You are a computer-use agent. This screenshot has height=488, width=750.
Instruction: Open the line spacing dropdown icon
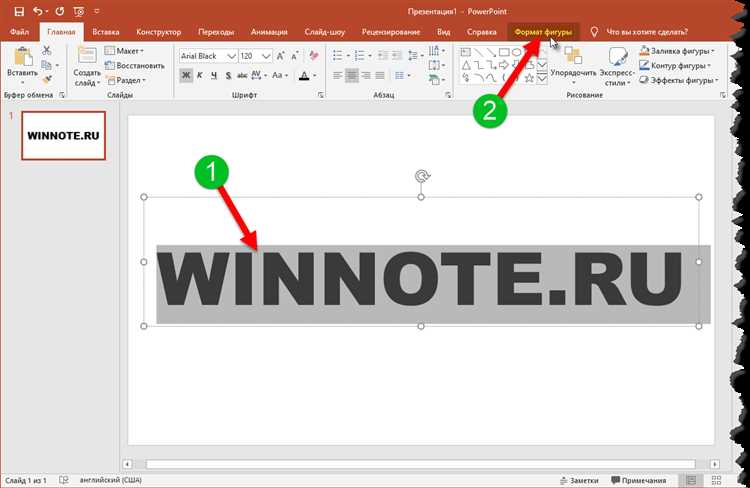coord(414,55)
